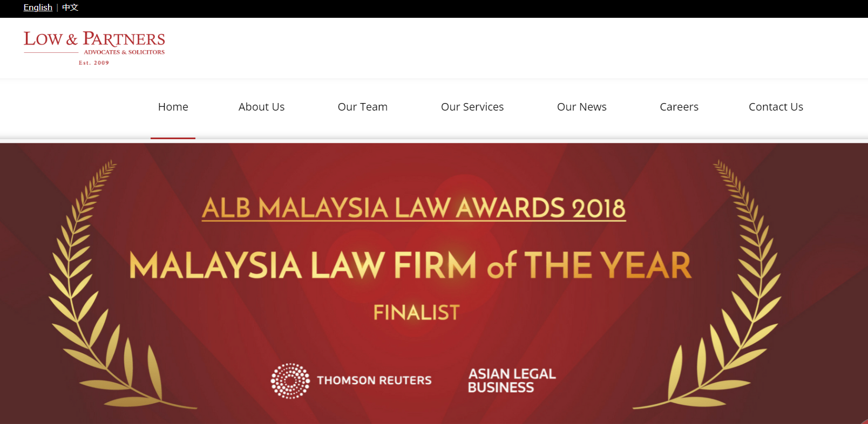868x424 pixels.
Task: Click the Est. 2009 text under logo
Action: coord(94,63)
